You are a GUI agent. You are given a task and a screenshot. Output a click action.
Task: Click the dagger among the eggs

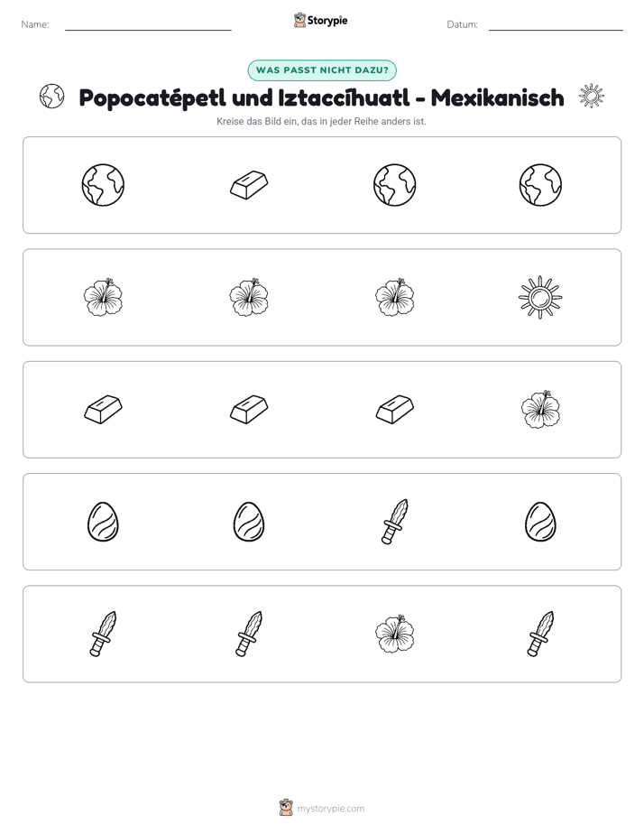pyautogui.click(x=395, y=522)
